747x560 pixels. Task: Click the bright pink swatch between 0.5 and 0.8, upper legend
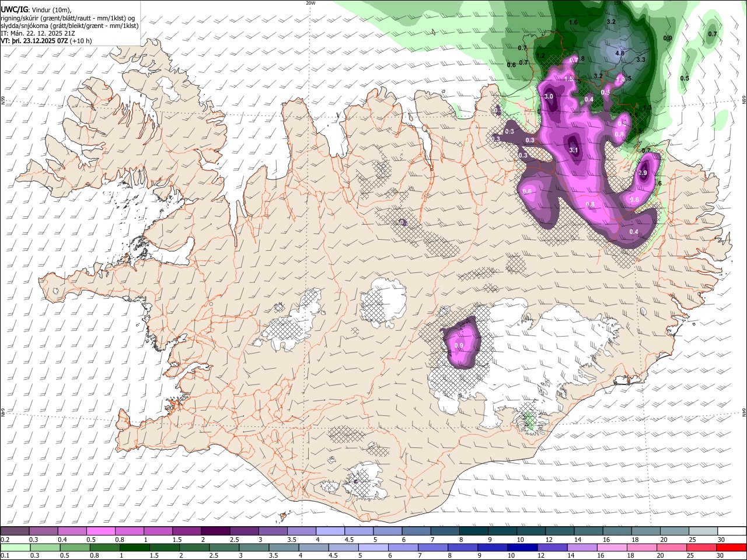(100, 531)
